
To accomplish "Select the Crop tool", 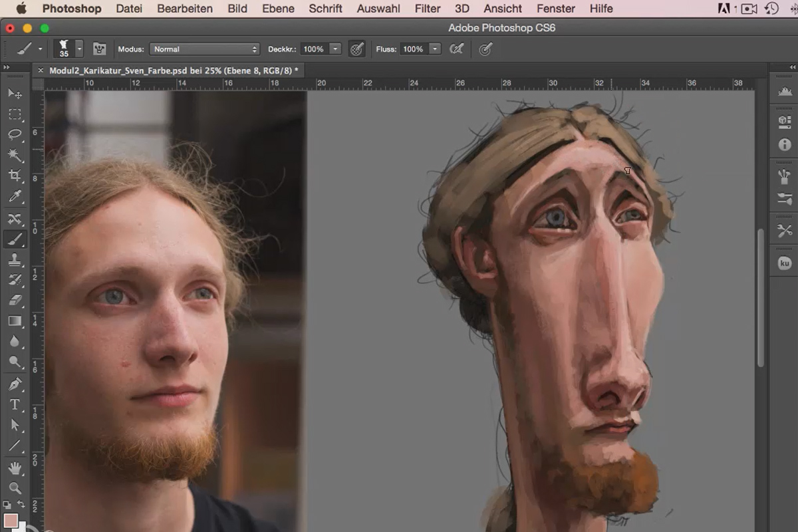I will [15, 176].
